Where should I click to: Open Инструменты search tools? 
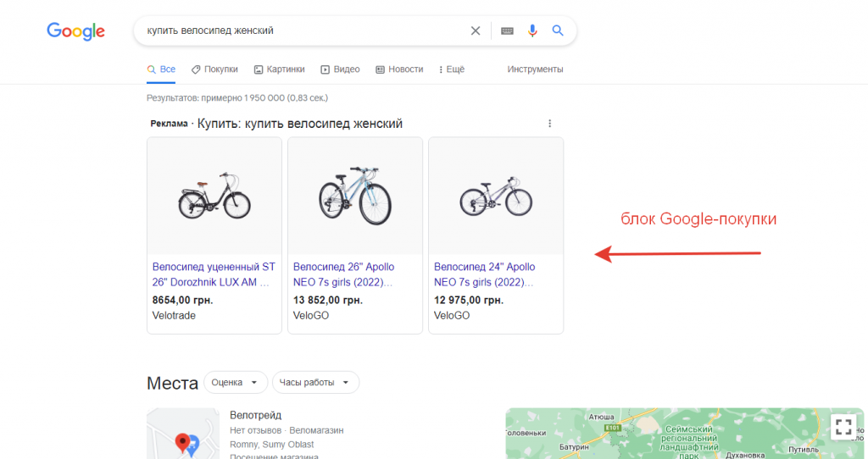[x=536, y=69]
